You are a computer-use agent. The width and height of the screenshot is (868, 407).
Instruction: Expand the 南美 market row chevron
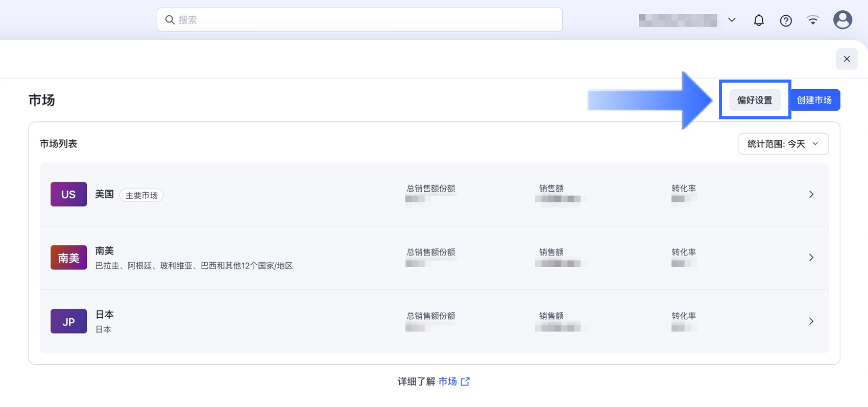tap(811, 258)
